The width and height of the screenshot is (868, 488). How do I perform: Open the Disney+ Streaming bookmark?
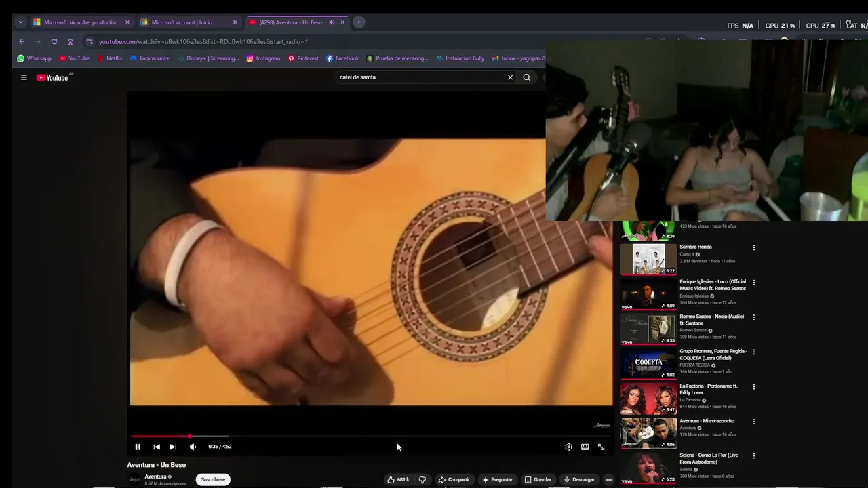(x=208, y=58)
